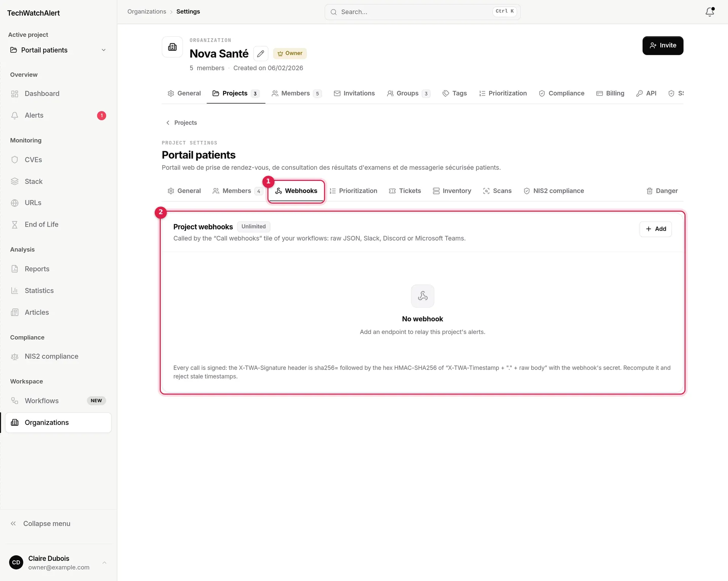Open the project Danger tab
Viewport: 728px width, 581px height.
[662, 191]
